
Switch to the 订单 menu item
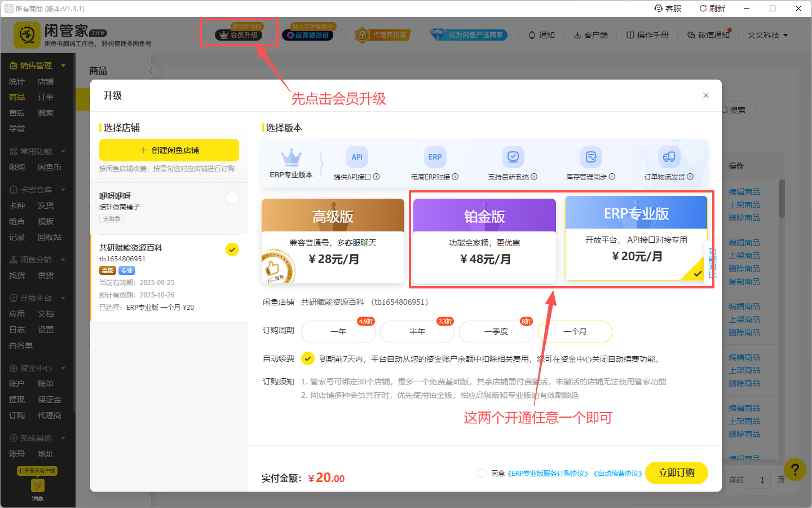click(x=46, y=97)
